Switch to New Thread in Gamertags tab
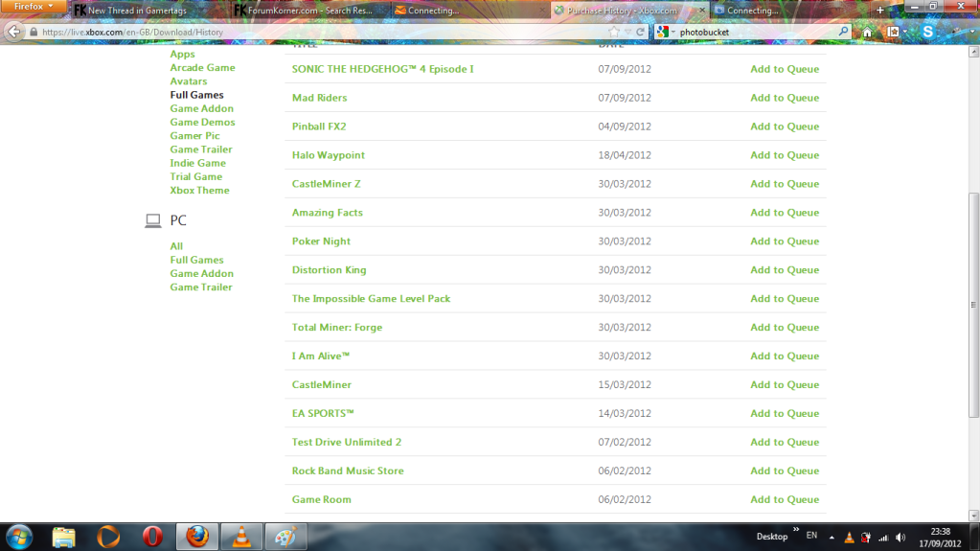 pos(144,11)
